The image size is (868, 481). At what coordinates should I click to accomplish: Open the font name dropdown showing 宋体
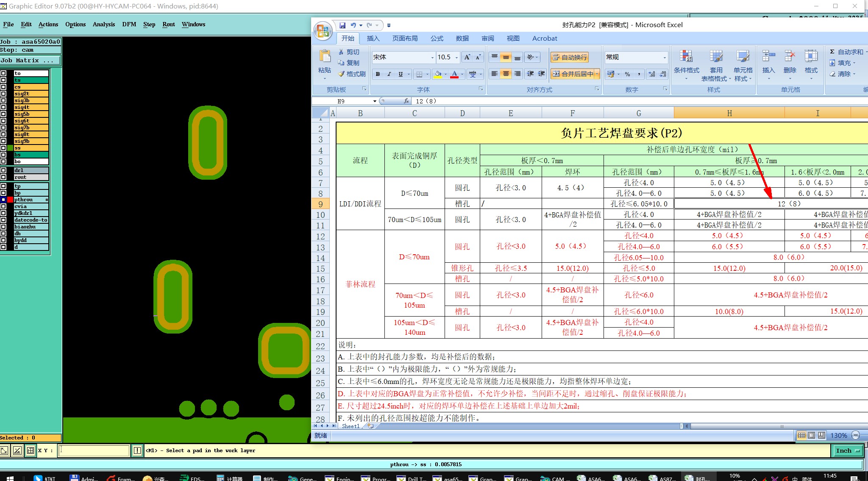(432, 58)
